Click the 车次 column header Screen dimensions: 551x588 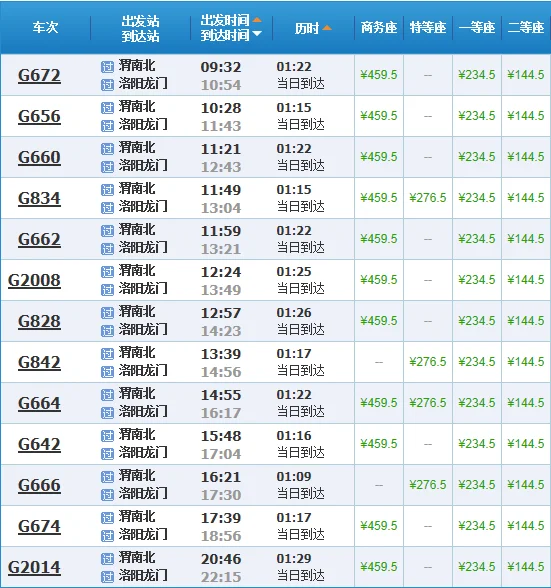pos(45,27)
